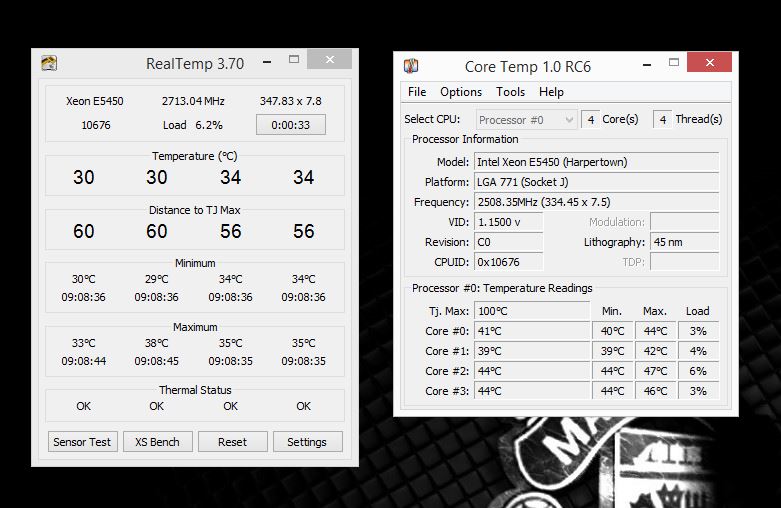Viewport: 781px width, 508px height.
Task: Click the VID field showing 1.1500 v
Action: [x=509, y=222]
